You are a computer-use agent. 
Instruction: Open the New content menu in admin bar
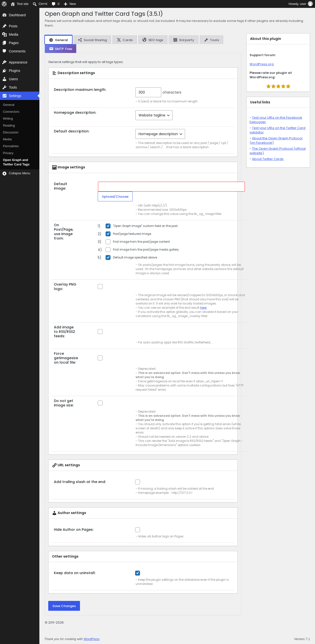coord(70,4)
